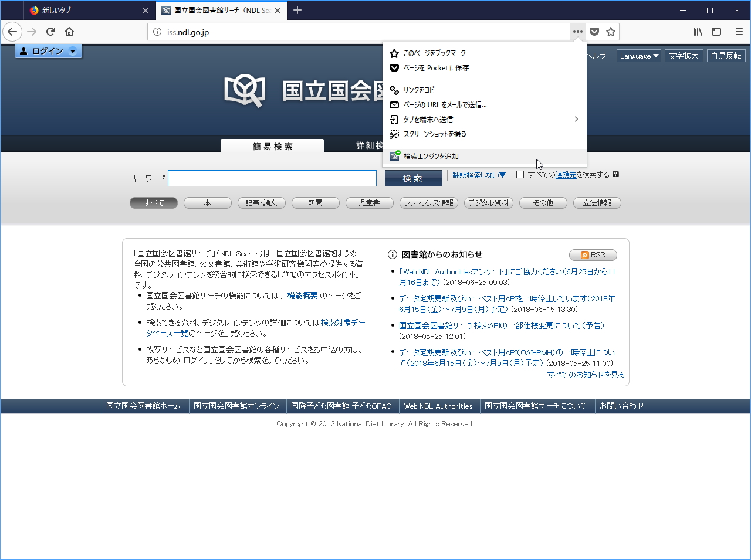Image resolution: width=751 pixels, height=560 pixels.
Task: Close the 新しいタブ tab
Action: pos(146,11)
